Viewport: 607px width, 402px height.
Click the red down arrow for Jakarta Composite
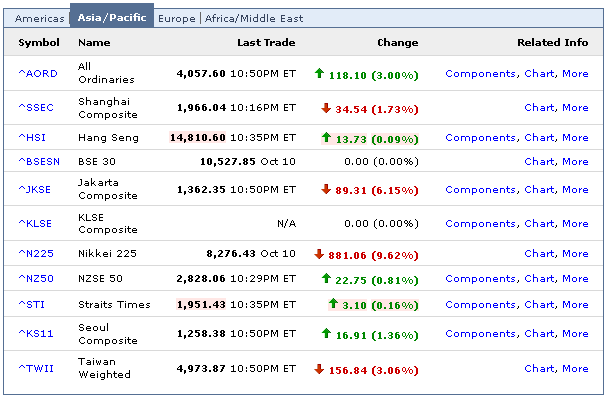click(326, 189)
